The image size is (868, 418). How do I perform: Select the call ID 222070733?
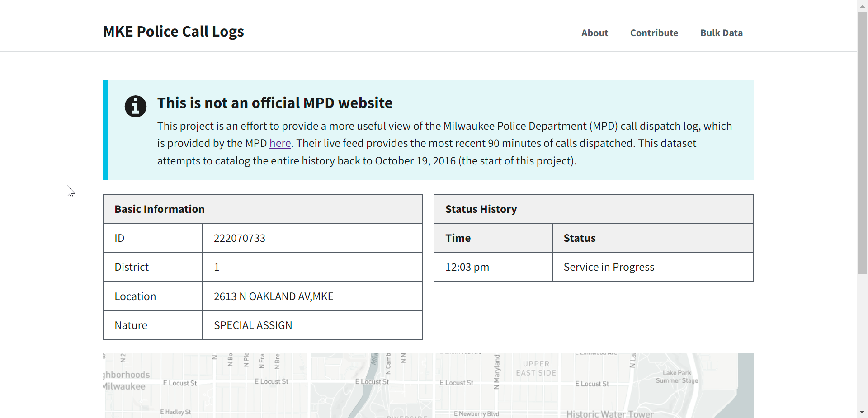point(240,238)
